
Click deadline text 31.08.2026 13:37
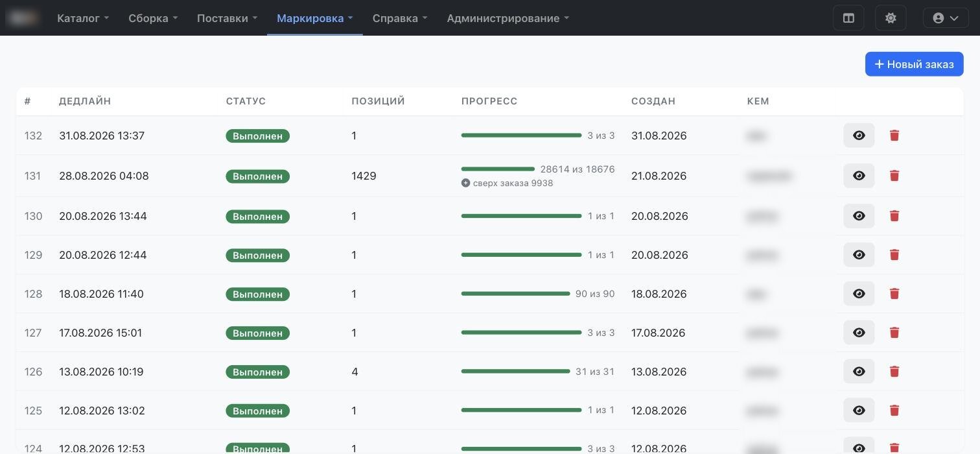click(x=102, y=136)
